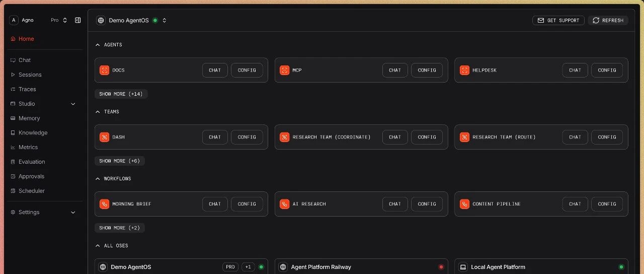Click the Evaluation icon in sidebar

click(x=13, y=162)
